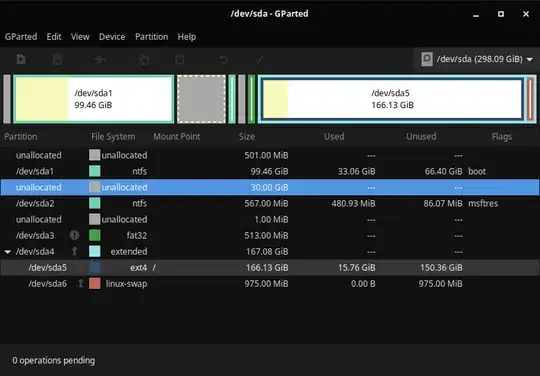Close the GParted window
540x376 pixels.
coord(526,14)
